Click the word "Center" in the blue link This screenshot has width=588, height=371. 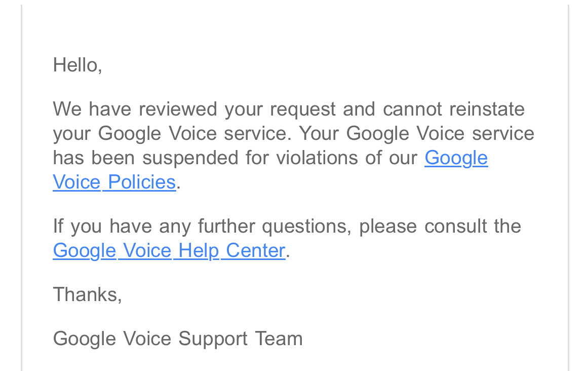(255, 250)
